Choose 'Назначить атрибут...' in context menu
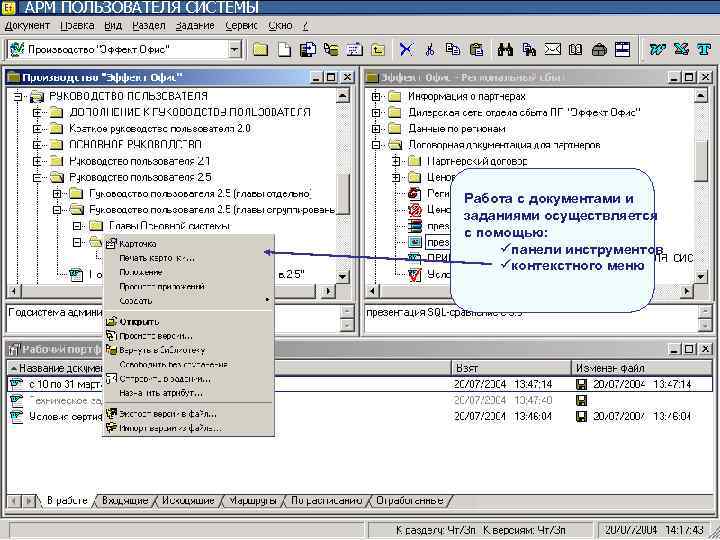The image size is (720, 540). tap(189, 393)
